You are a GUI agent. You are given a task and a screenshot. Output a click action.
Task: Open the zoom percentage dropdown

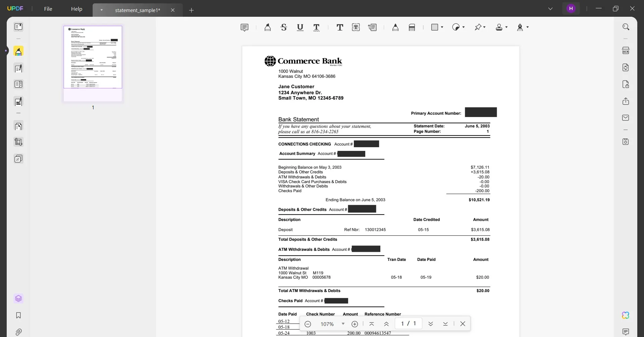(343, 324)
